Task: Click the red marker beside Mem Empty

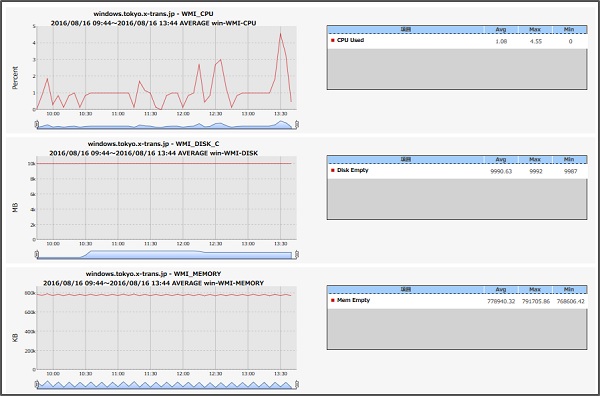Action: pyautogui.click(x=333, y=300)
